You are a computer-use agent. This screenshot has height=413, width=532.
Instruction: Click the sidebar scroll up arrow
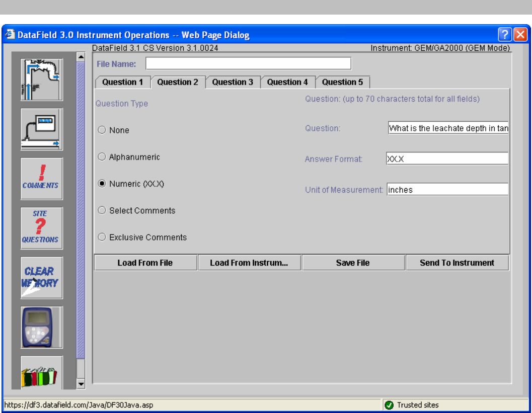click(x=81, y=57)
